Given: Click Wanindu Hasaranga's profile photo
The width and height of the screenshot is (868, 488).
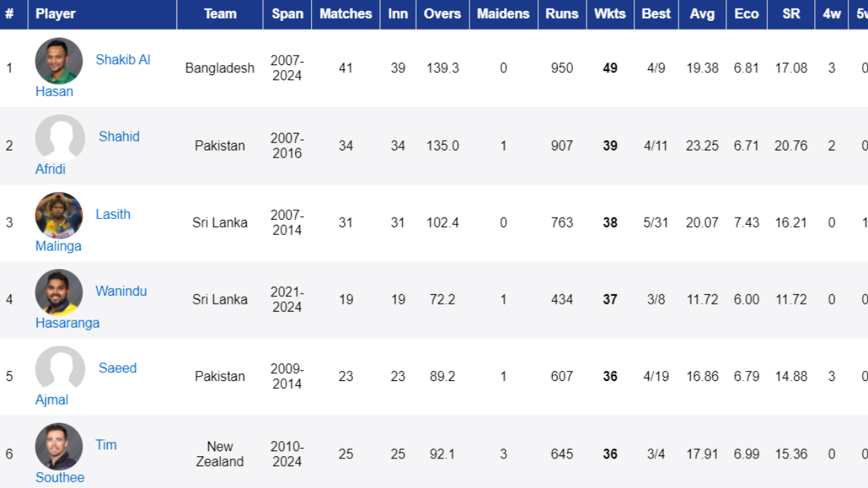Looking at the screenshot, I should click(x=59, y=292).
